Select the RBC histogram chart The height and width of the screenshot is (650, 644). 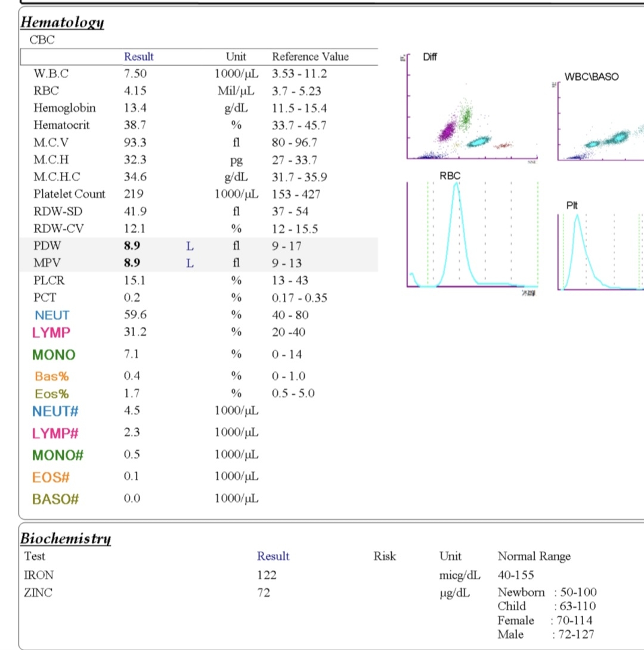[472, 236]
